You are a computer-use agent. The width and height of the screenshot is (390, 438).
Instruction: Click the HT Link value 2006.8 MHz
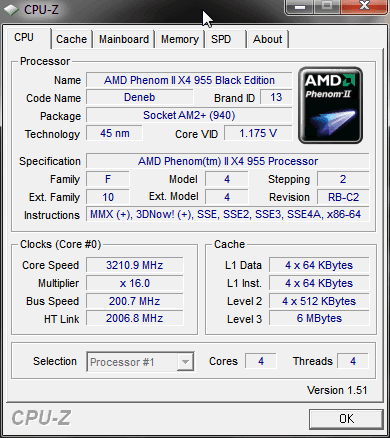135,318
